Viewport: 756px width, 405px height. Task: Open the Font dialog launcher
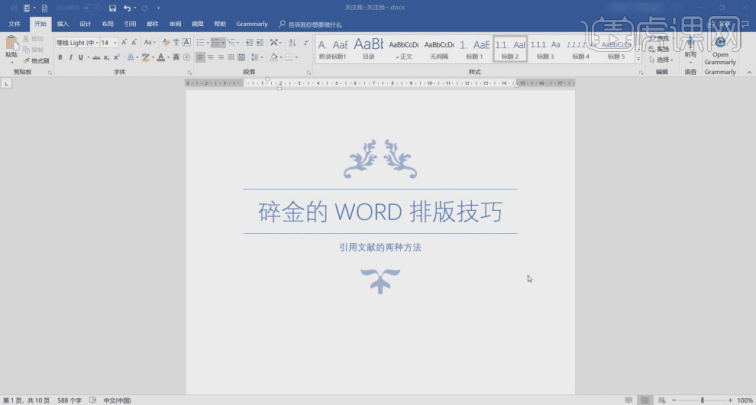(x=189, y=72)
